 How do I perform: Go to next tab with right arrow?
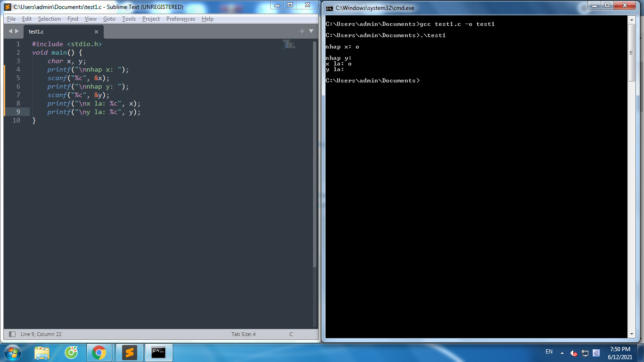pos(17,31)
